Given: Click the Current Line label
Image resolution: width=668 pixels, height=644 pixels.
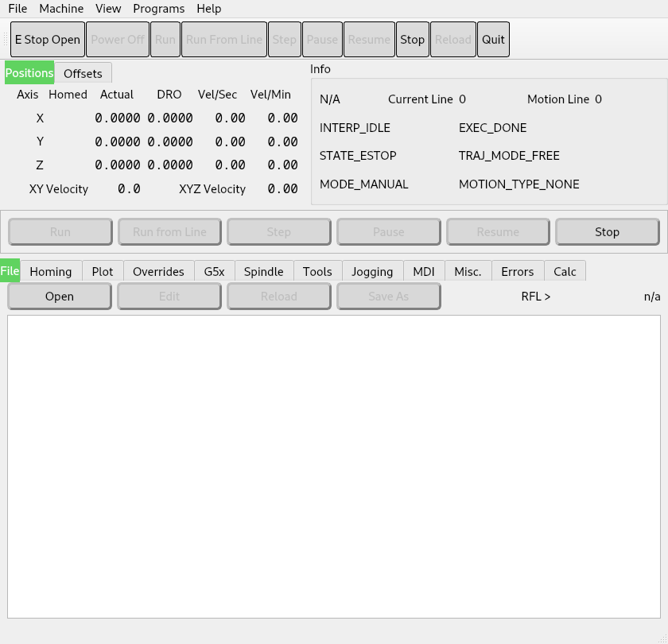Looking at the screenshot, I should [x=420, y=99].
